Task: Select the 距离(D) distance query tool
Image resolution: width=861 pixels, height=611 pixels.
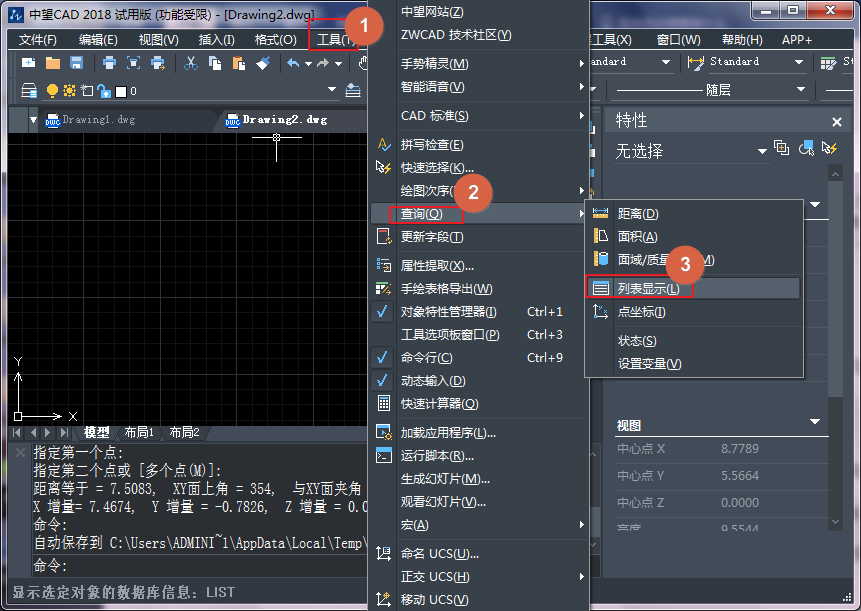Action: tap(637, 212)
